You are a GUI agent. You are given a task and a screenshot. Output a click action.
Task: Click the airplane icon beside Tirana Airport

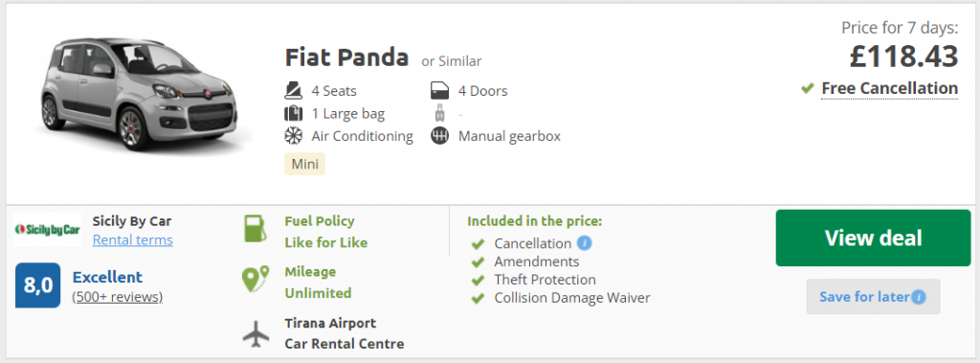(256, 333)
